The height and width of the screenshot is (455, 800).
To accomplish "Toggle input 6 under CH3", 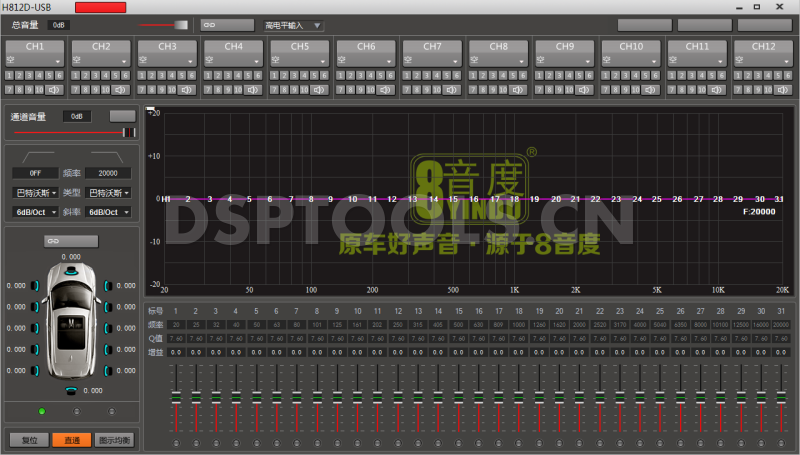I will point(192,76).
